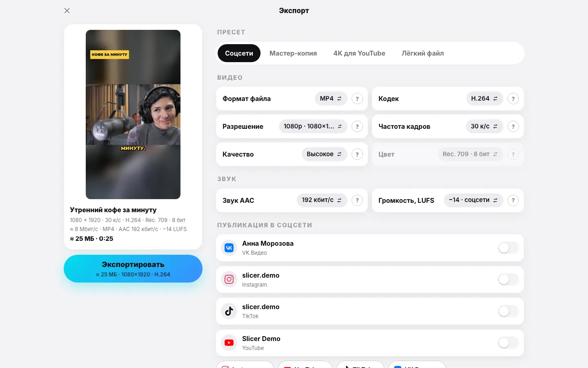
Task: Open the −14 · соцсети loudness dropdown
Action: (x=473, y=200)
